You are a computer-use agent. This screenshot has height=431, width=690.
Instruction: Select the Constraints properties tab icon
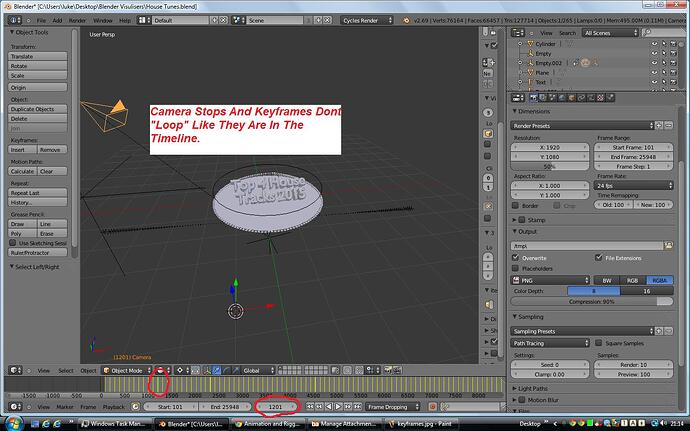(581, 97)
